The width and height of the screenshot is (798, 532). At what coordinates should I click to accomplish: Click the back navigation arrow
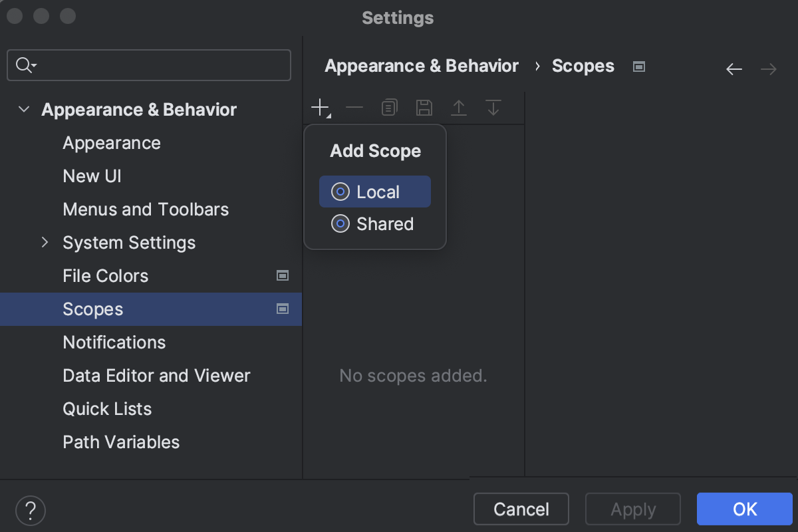[733, 68]
